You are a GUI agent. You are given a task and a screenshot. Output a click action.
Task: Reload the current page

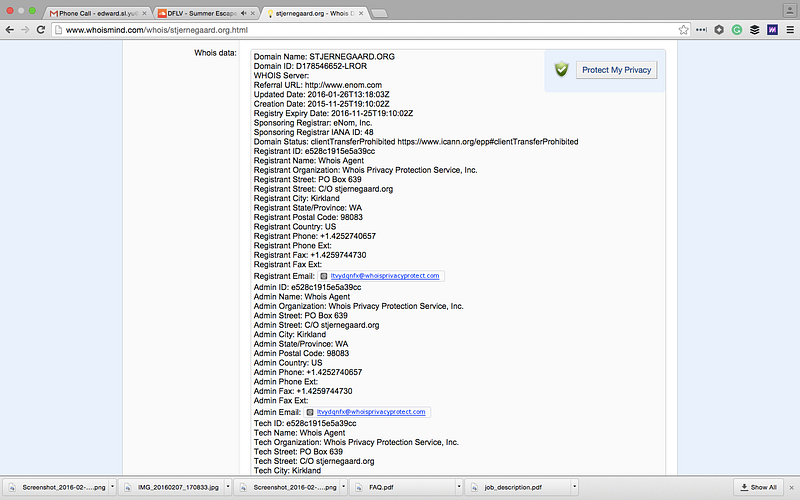41,30
